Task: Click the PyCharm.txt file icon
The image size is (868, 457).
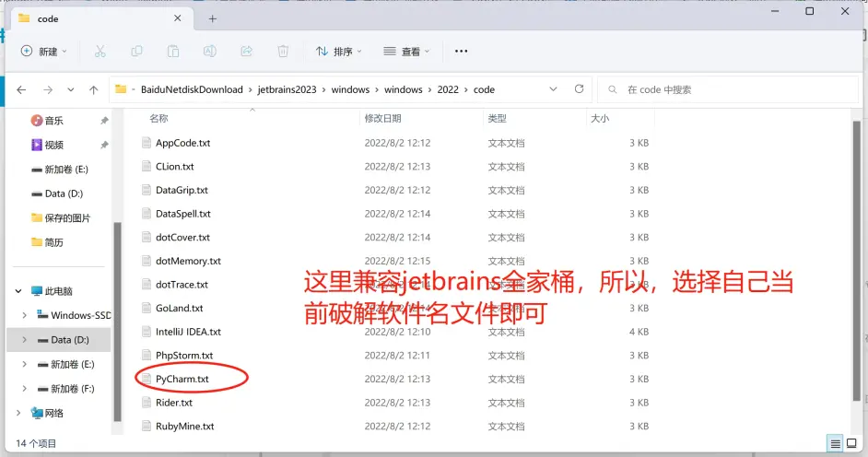Action: (x=147, y=379)
